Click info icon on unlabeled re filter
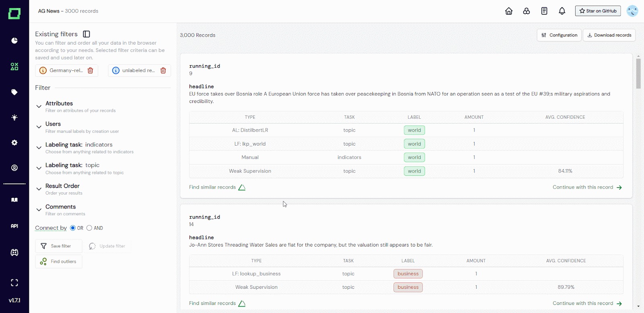 (116, 70)
